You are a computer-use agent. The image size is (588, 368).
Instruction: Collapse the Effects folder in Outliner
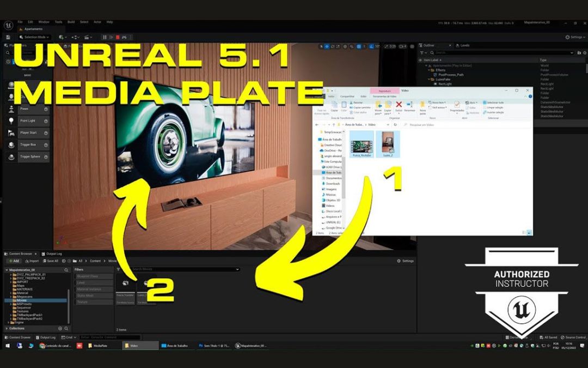pyautogui.click(x=429, y=70)
